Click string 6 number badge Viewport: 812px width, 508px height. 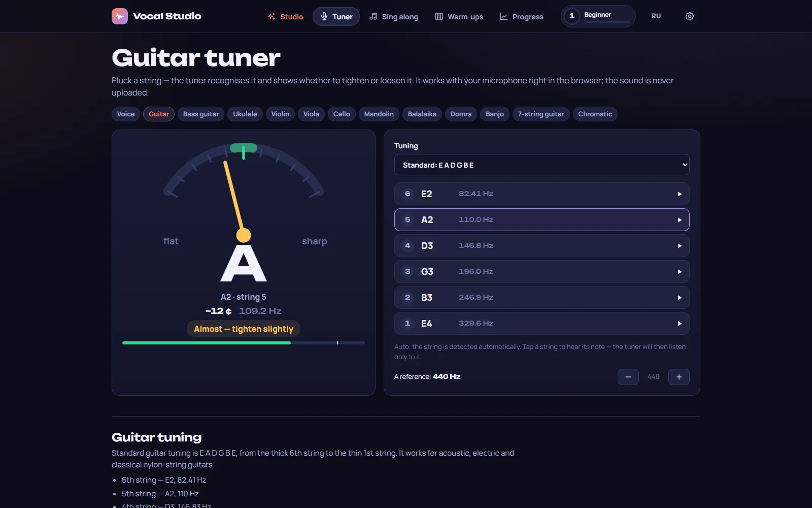click(x=408, y=194)
